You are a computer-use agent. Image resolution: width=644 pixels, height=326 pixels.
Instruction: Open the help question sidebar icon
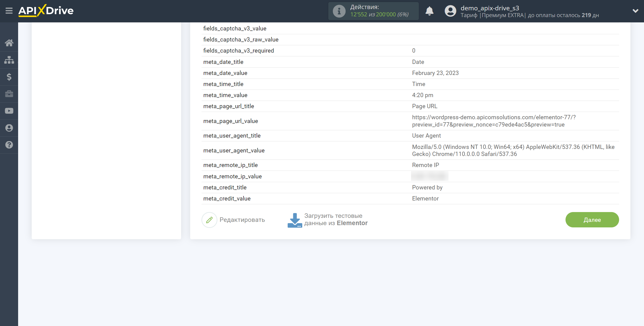point(9,145)
